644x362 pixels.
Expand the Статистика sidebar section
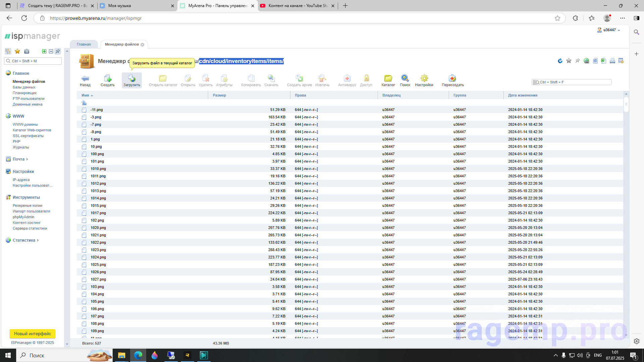pyautogui.click(x=24, y=240)
